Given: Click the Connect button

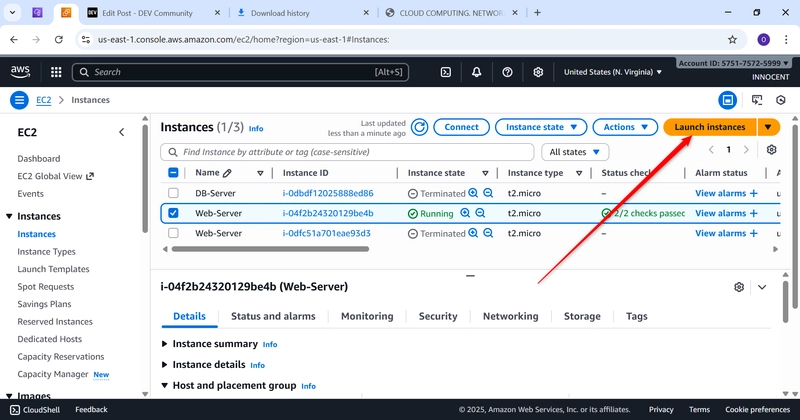Looking at the screenshot, I should 461,127.
